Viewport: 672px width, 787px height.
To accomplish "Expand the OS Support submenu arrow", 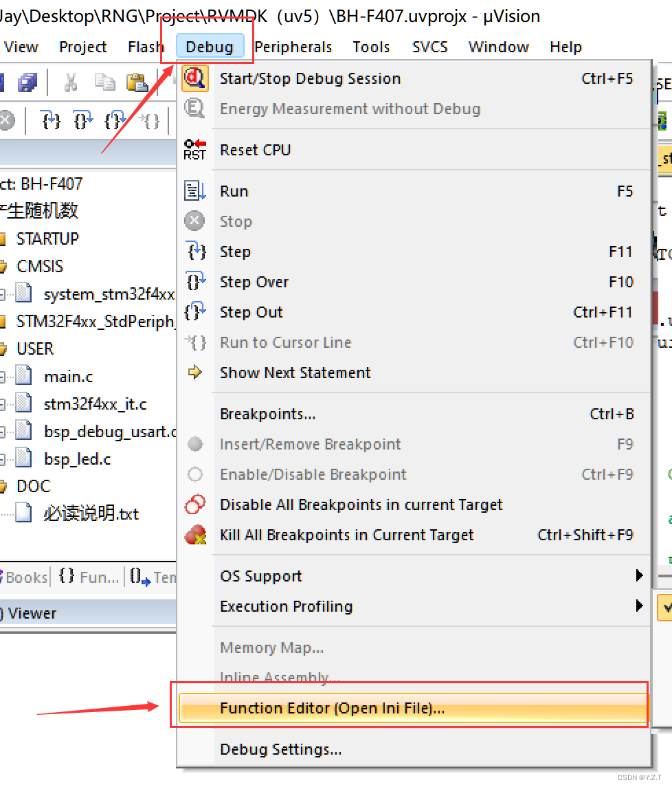I will tap(639, 575).
